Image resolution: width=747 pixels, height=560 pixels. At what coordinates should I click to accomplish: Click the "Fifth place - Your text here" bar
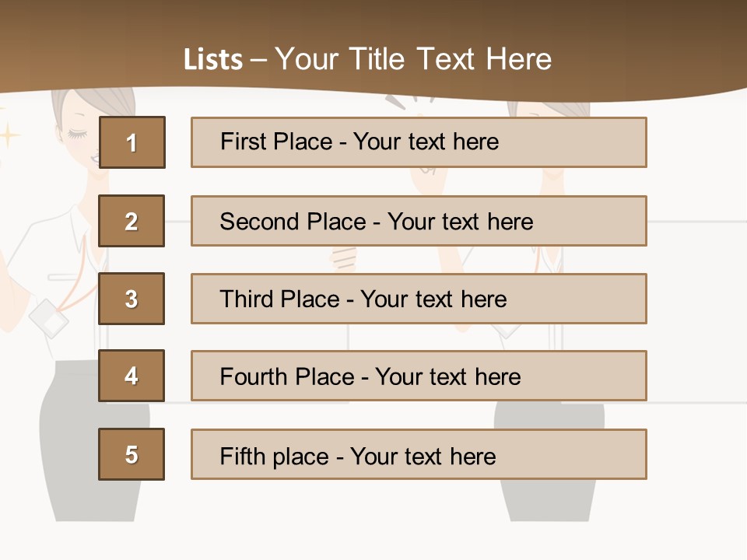click(419, 454)
